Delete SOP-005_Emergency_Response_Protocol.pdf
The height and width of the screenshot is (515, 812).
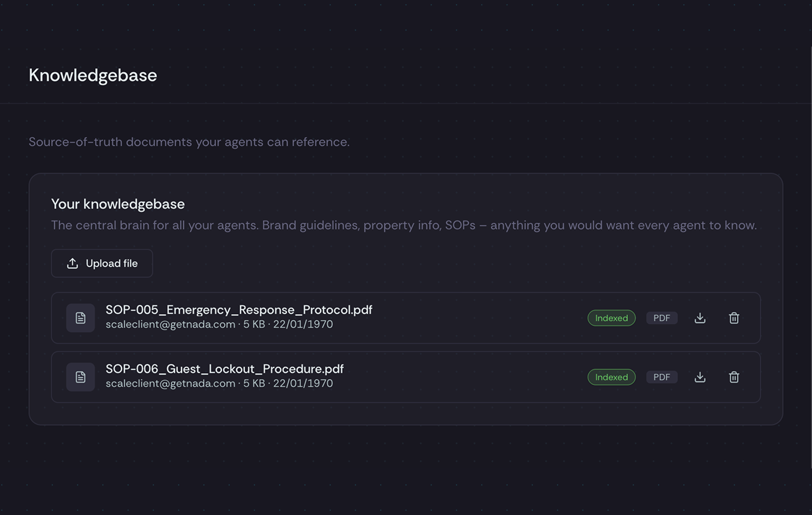[734, 318]
